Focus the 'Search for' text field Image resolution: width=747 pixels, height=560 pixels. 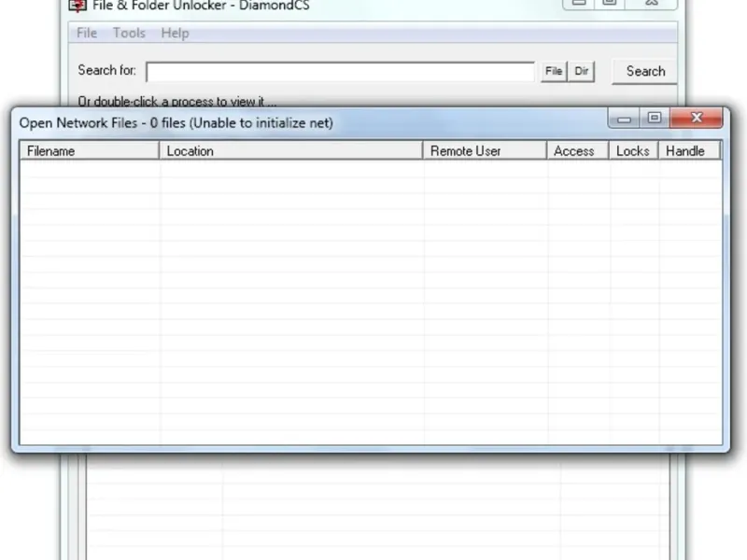[340, 72]
